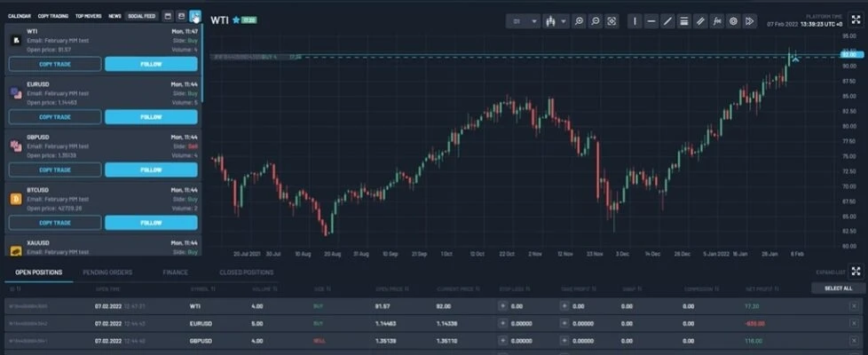This screenshot has width=868, height=355.
Task: Open the chart timeframe dropdown
Action: (523, 21)
